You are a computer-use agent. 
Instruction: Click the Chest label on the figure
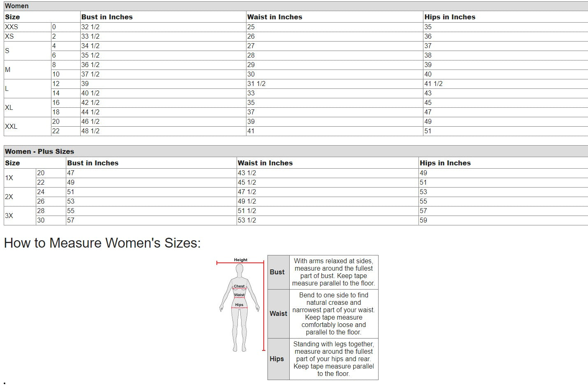pyautogui.click(x=239, y=286)
